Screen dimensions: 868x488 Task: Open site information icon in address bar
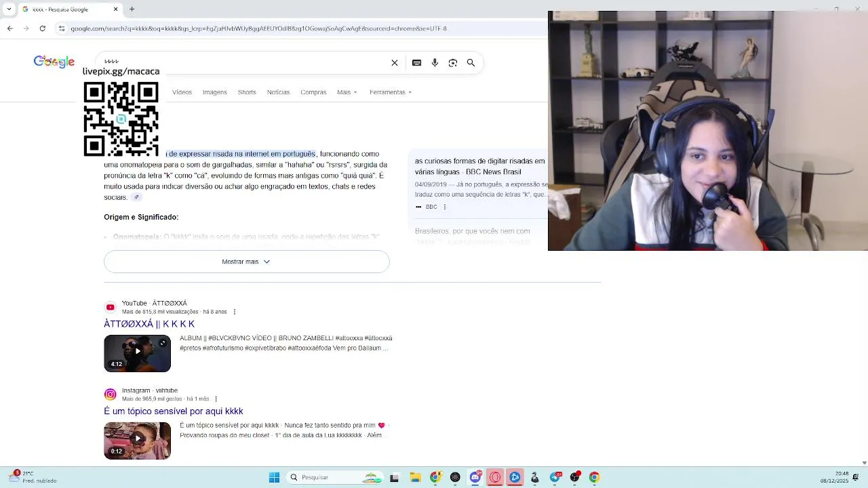tap(62, 28)
